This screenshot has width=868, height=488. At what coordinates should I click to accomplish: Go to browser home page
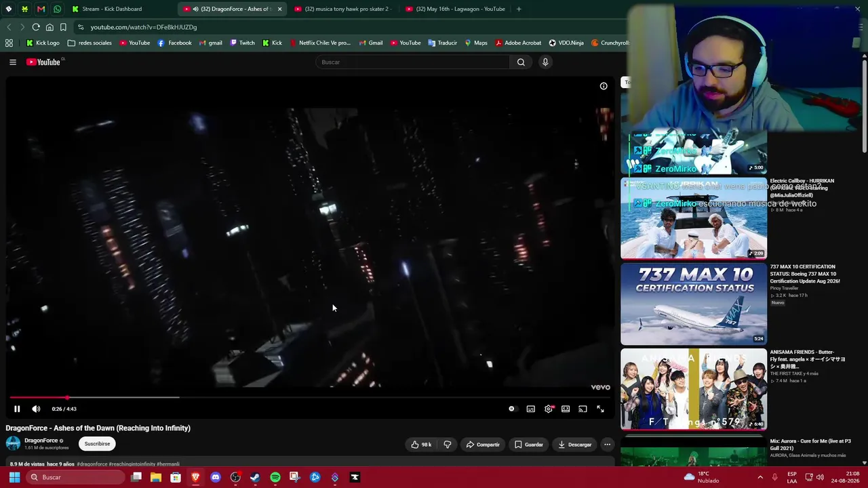pos(50,27)
